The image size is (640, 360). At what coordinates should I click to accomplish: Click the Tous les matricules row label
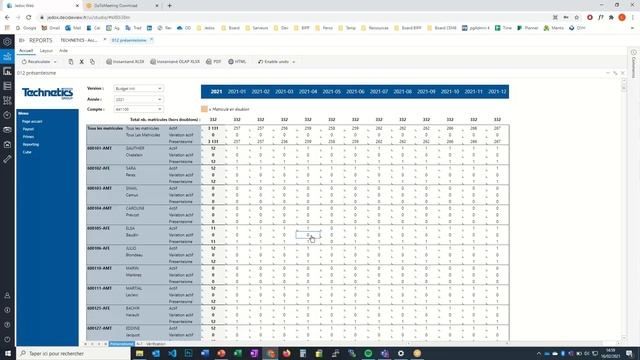point(105,128)
